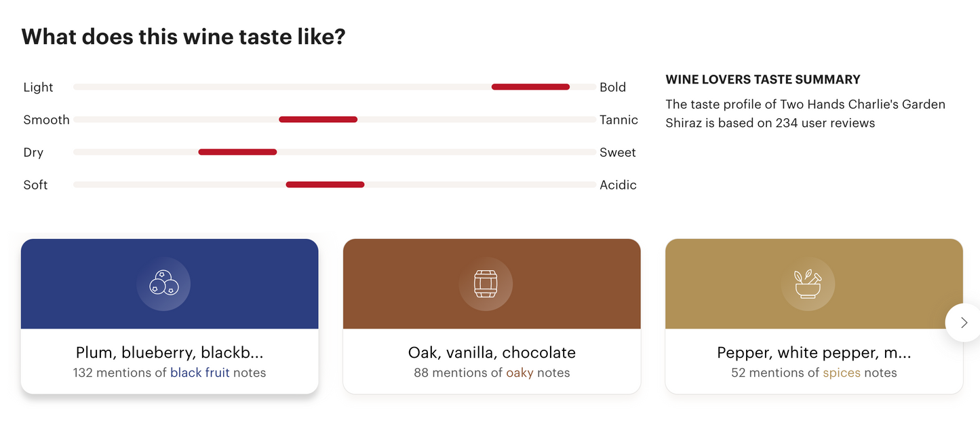Viewport: 980px width, 425px height.
Task: Click 'Oak, vanilla, chocolate' card title
Action: [492, 353]
